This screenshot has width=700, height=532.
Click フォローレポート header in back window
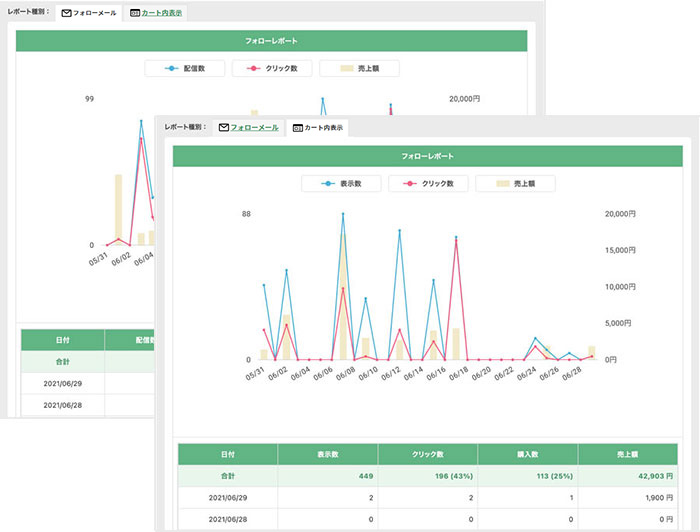(271, 41)
